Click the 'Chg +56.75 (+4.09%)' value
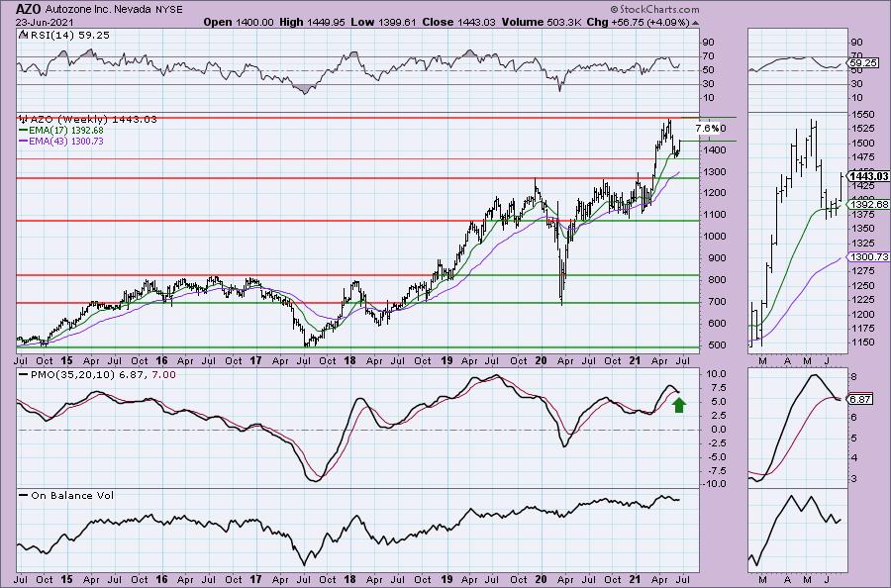 point(639,22)
